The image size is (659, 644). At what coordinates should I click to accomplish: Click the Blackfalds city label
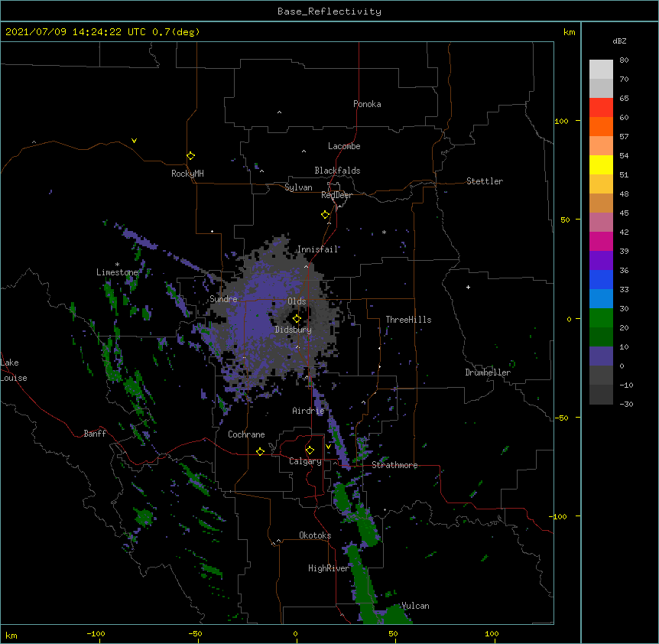337,171
